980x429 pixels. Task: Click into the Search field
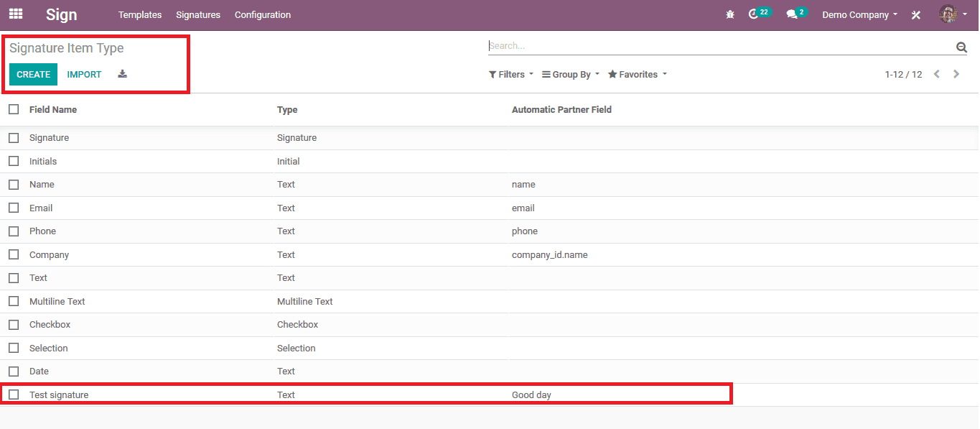click(721, 46)
